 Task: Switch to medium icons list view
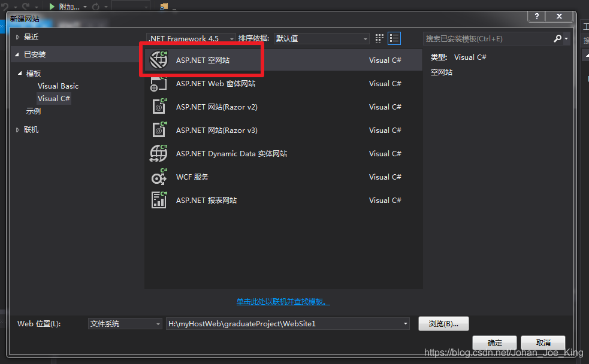coord(394,38)
